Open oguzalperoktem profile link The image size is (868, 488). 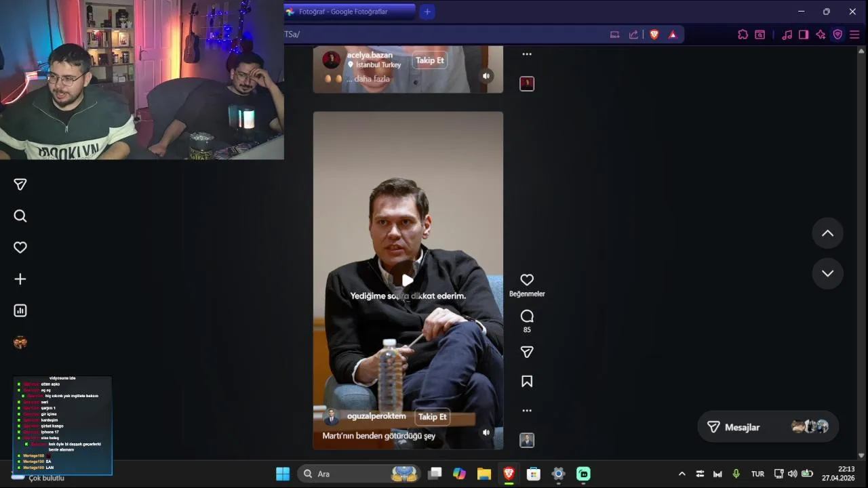point(376,416)
